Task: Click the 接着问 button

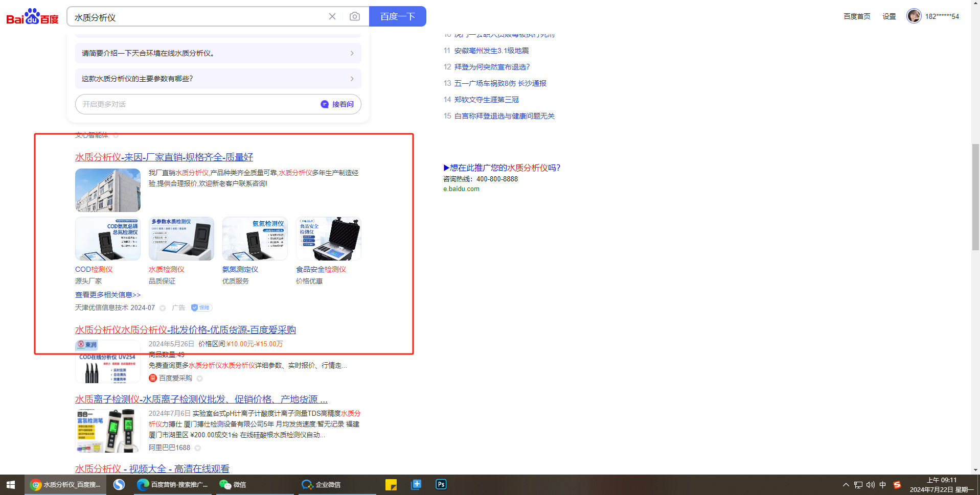Action: pyautogui.click(x=337, y=104)
